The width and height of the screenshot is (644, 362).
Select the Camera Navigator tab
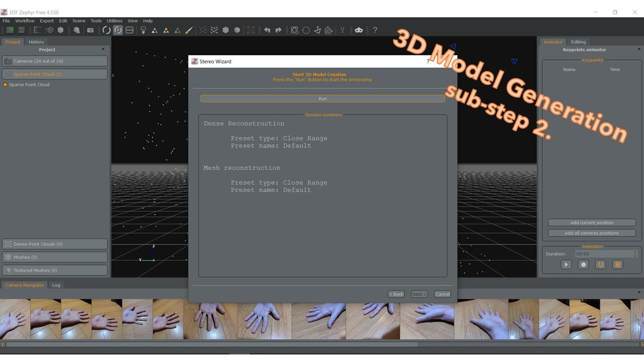pos(25,285)
